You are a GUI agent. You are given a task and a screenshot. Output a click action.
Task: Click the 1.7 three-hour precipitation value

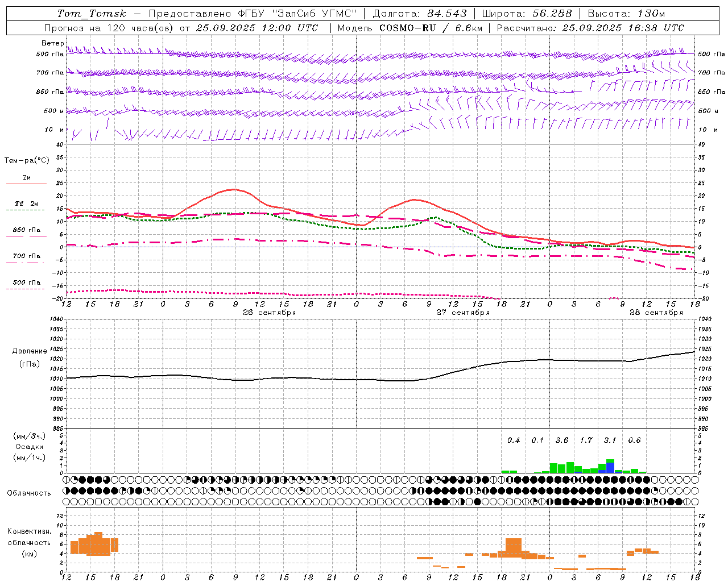click(586, 440)
